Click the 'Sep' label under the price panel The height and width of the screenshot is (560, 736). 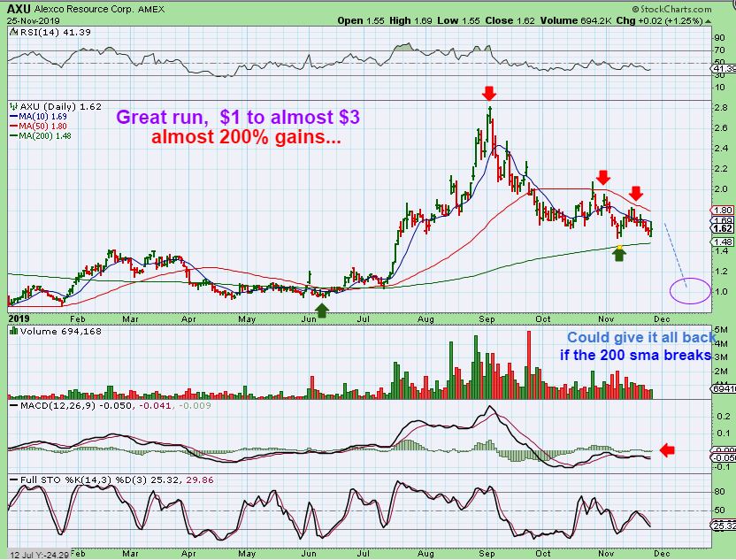click(487, 319)
